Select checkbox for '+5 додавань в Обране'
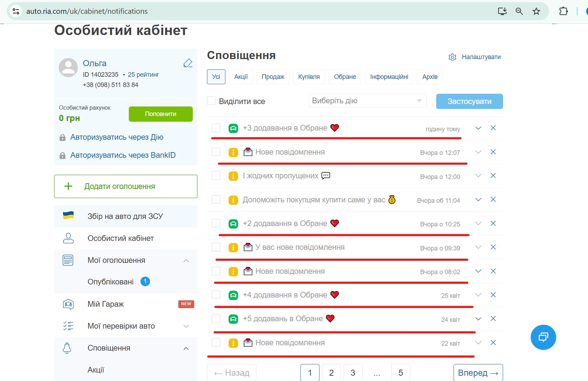The height and width of the screenshot is (381, 588). tap(216, 318)
